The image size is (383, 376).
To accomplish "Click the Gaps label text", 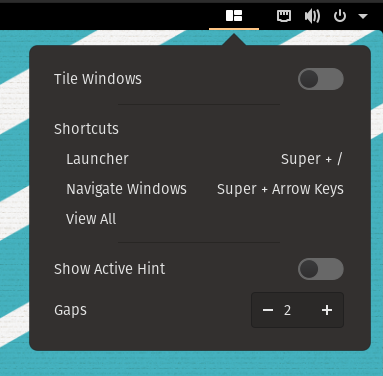I will pyautogui.click(x=70, y=310).
